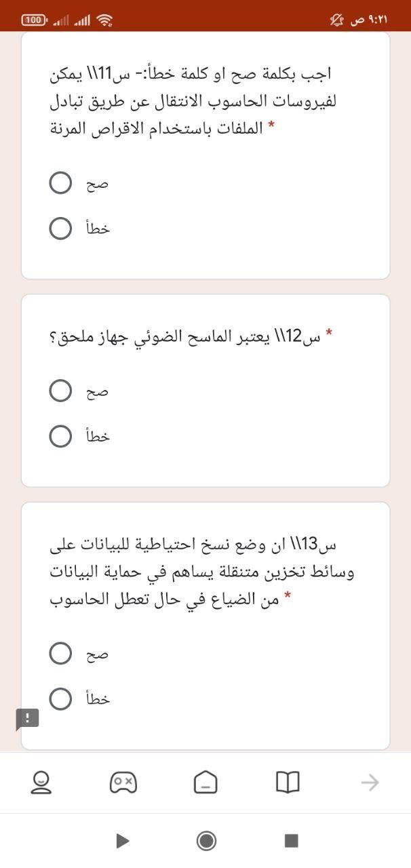Image resolution: width=411 pixels, height=868 pixels.
Task: Select خطأ for question 12
Action: click(x=60, y=436)
